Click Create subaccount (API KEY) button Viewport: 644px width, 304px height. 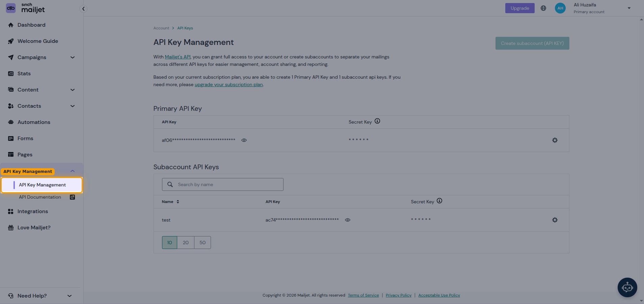point(532,43)
